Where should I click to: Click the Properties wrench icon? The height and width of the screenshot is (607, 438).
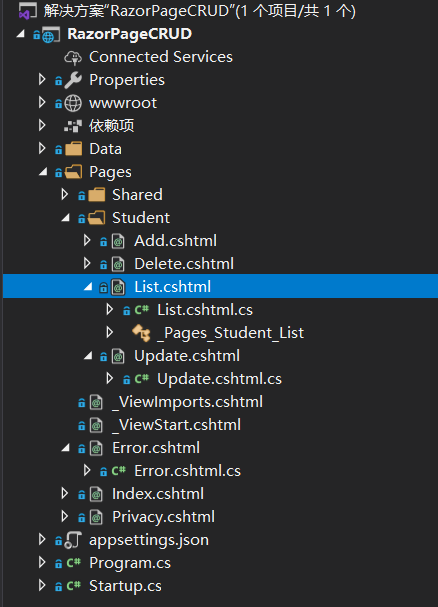[x=73, y=80]
